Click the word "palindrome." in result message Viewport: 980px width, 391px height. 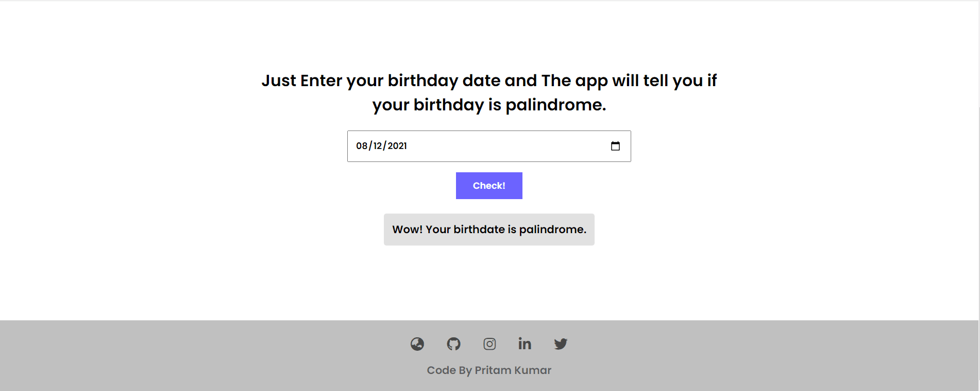(x=552, y=230)
